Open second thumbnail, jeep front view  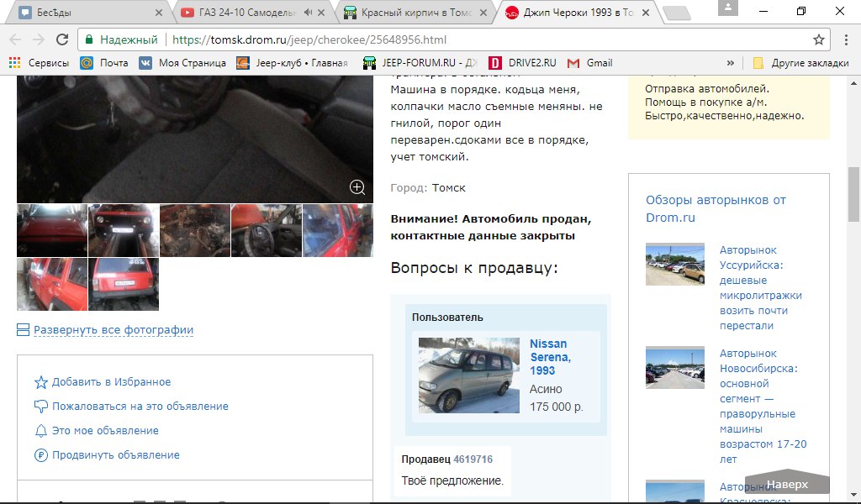tap(124, 230)
